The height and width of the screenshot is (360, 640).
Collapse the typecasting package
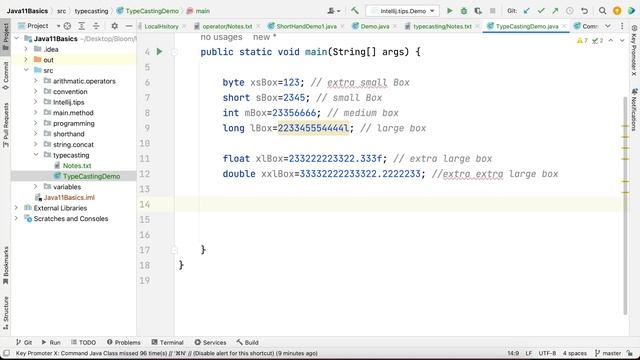(36, 155)
